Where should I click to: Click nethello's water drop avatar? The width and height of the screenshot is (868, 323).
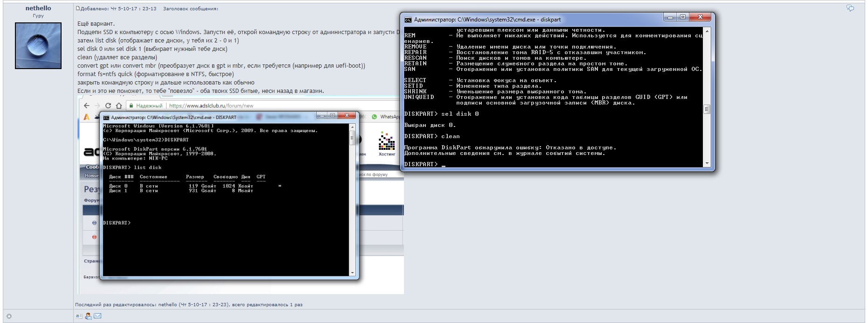tap(38, 46)
